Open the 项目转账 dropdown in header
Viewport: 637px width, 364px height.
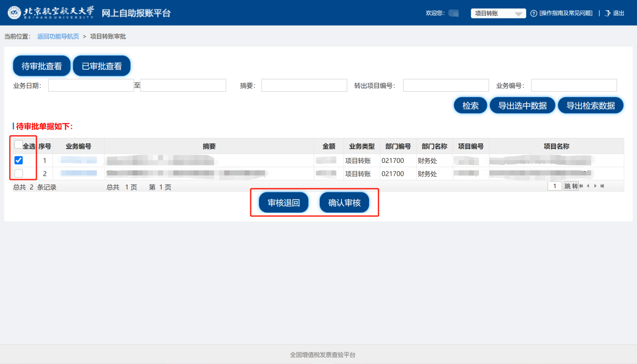pyautogui.click(x=498, y=14)
